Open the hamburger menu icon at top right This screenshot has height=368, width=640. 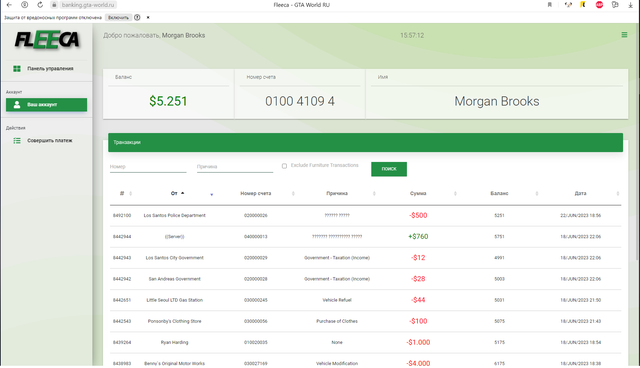(x=624, y=35)
